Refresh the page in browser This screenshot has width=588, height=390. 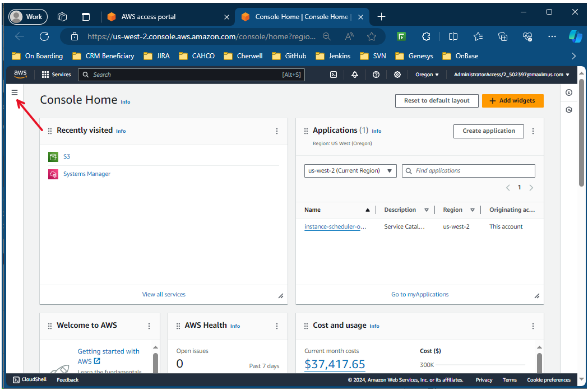pos(44,36)
